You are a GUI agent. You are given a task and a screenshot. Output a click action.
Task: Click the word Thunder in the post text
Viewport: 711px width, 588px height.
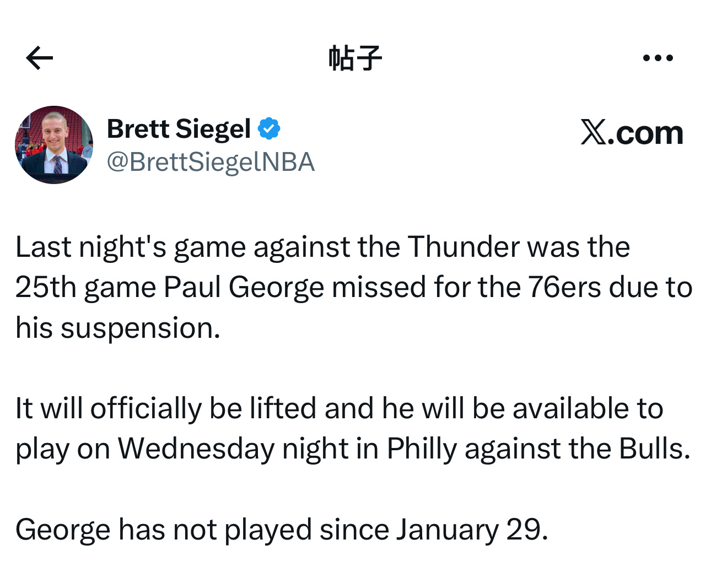coord(461,246)
